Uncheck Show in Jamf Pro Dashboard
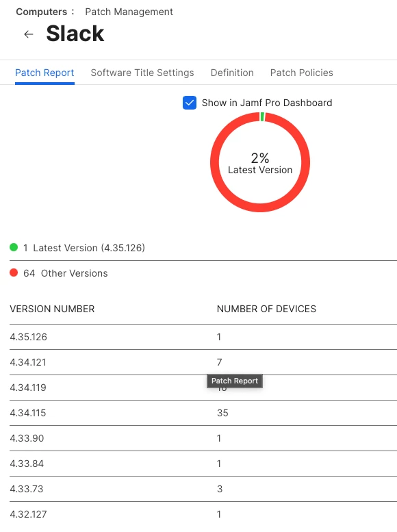Viewport: 397px width, 532px height. click(190, 103)
